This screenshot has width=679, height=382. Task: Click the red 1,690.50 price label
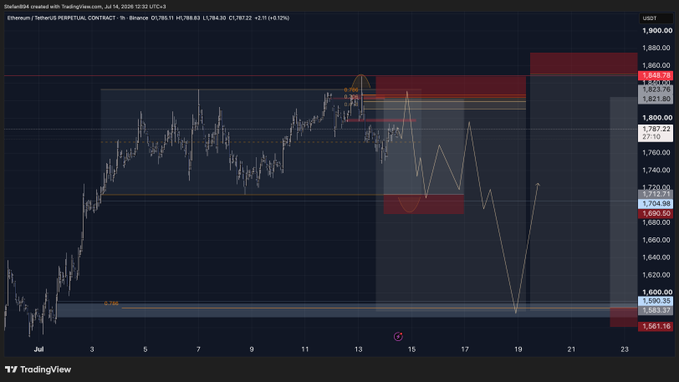click(656, 214)
